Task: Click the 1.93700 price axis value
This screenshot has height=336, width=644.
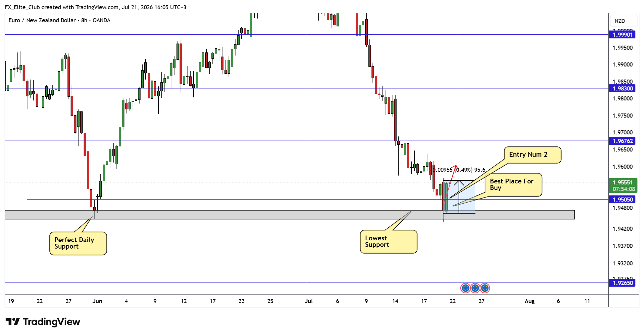Action: [x=622, y=246]
